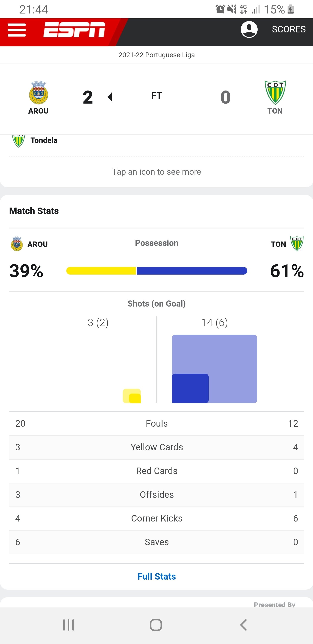Image resolution: width=313 pixels, height=644 pixels.
Task: Open the hamburger navigation menu
Action: 17,30
